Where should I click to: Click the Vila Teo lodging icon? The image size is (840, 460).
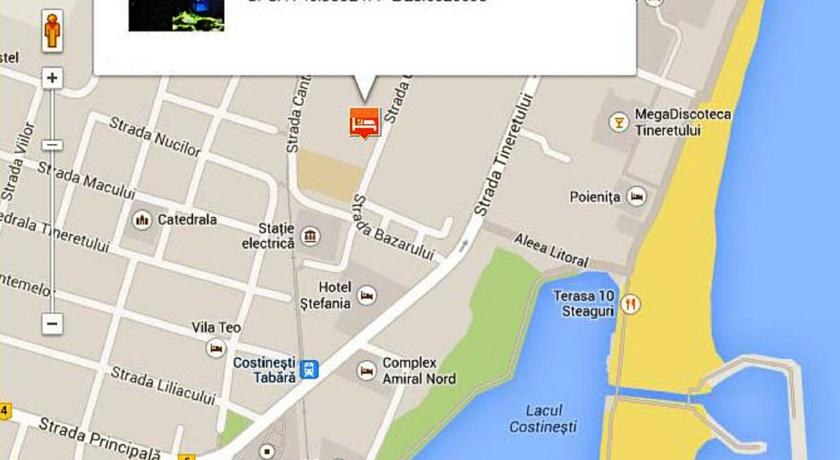pyautogui.click(x=216, y=349)
